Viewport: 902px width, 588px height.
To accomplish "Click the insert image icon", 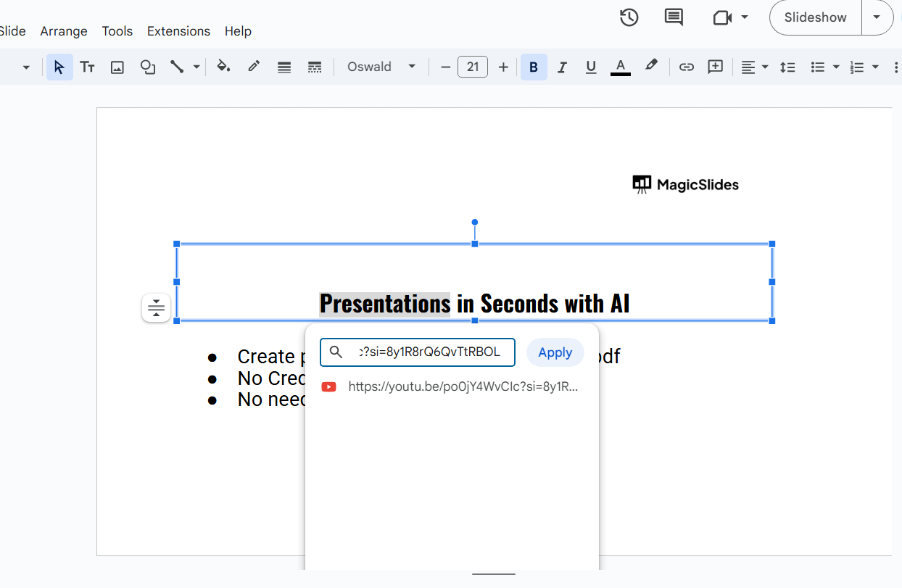I will click(x=117, y=67).
